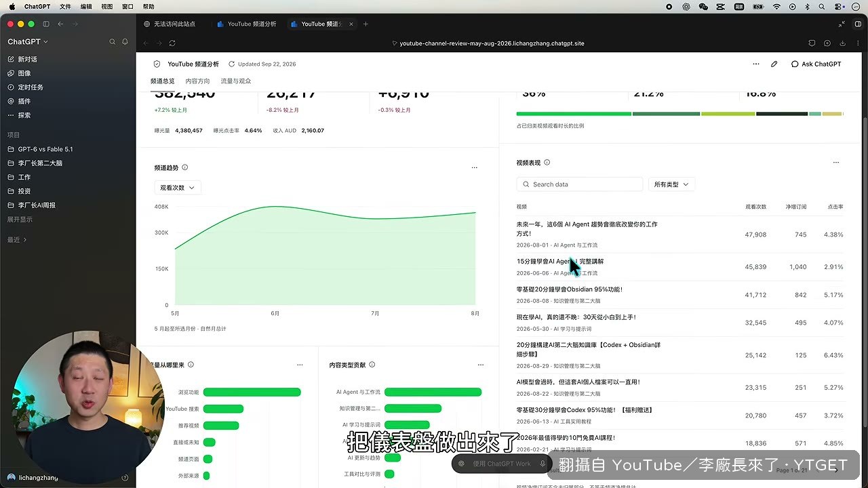The width and height of the screenshot is (868, 488).
Task: Open the three-dot menu of the 内容类型贡献 card
Action: point(481,365)
